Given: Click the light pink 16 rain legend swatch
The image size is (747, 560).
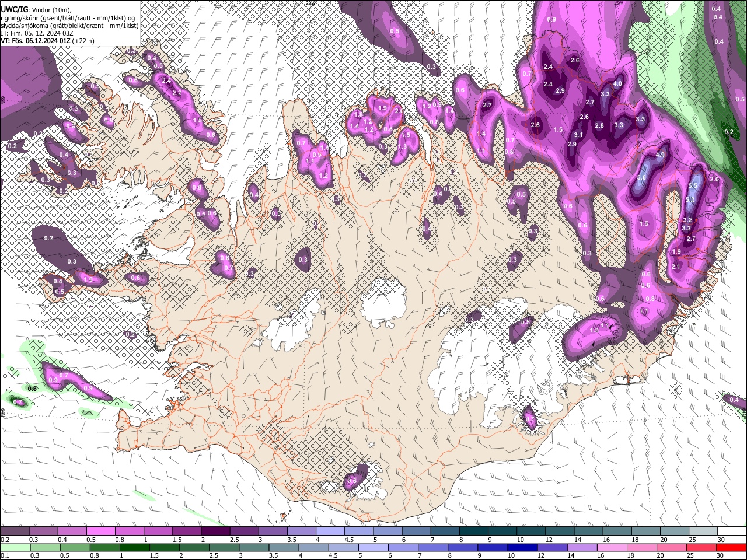Looking at the screenshot, I should pyautogui.click(x=613, y=547).
